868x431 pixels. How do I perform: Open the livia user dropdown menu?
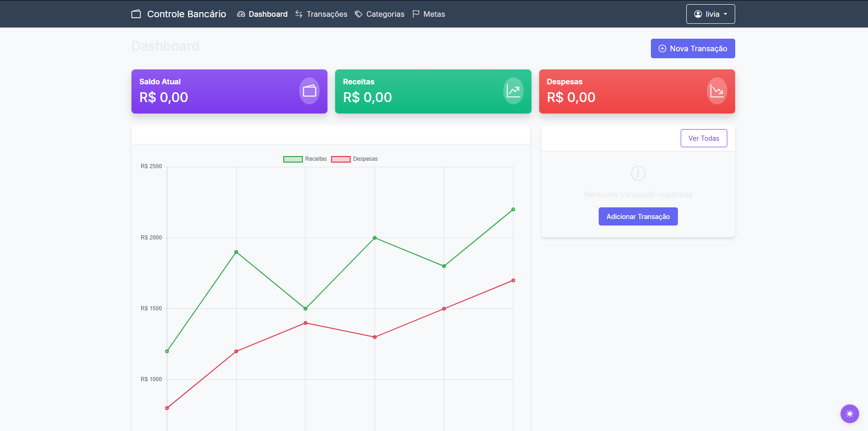(x=710, y=14)
